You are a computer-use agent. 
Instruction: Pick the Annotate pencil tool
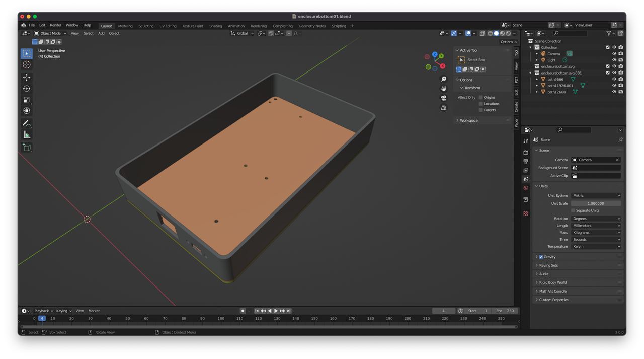pyautogui.click(x=27, y=123)
